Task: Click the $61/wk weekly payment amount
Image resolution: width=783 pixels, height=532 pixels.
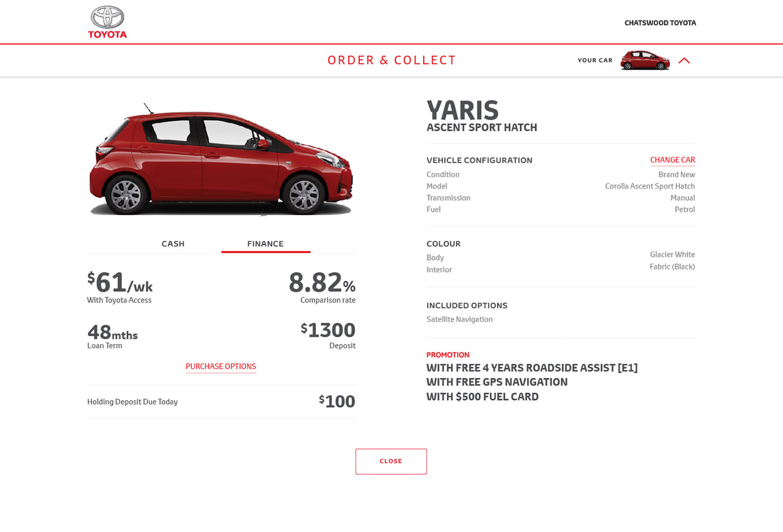Action: pos(120,282)
